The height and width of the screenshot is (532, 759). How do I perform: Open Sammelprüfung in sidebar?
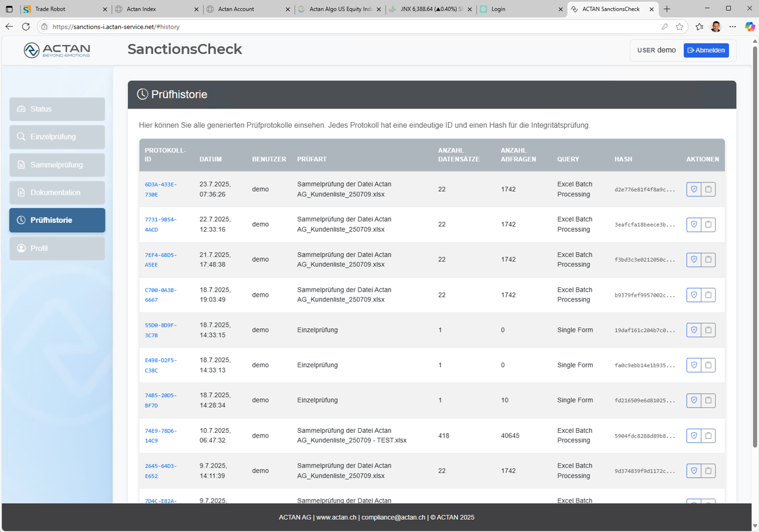click(57, 165)
